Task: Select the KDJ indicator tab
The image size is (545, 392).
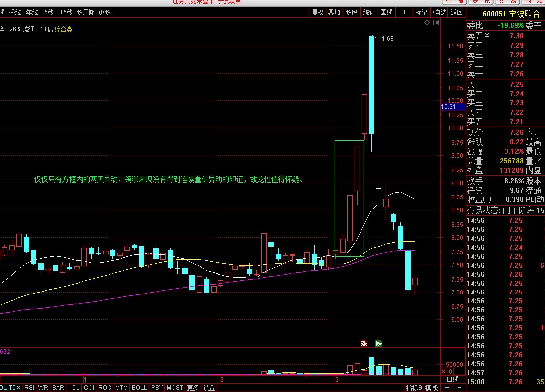Action: click(x=74, y=388)
